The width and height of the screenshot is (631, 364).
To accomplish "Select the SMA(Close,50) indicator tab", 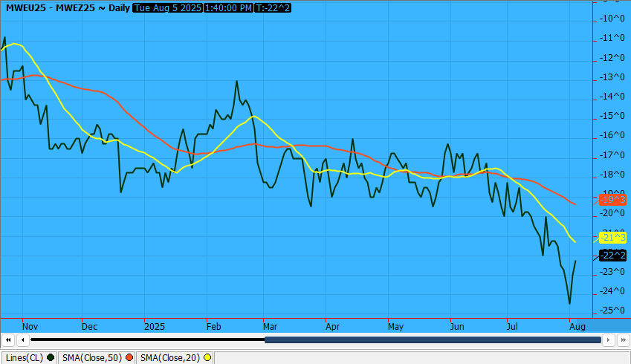I will click(94, 357).
